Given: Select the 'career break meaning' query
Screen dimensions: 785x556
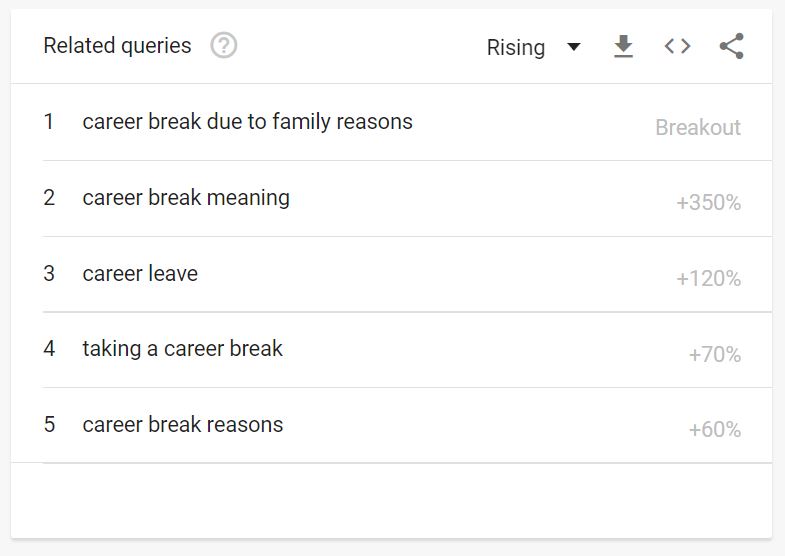Looking at the screenshot, I should (x=186, y=198).
